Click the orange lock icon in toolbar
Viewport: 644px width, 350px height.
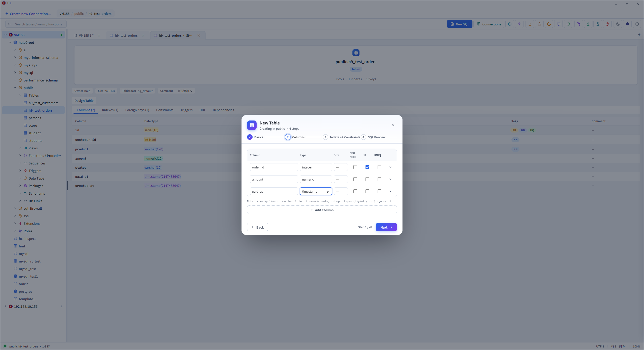539,24
